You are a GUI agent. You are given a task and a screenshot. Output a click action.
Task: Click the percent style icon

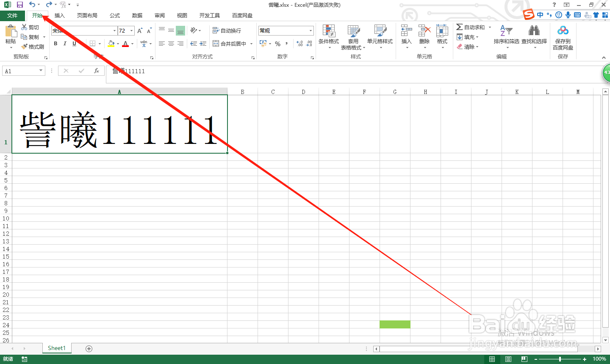(x=278, y=44)
